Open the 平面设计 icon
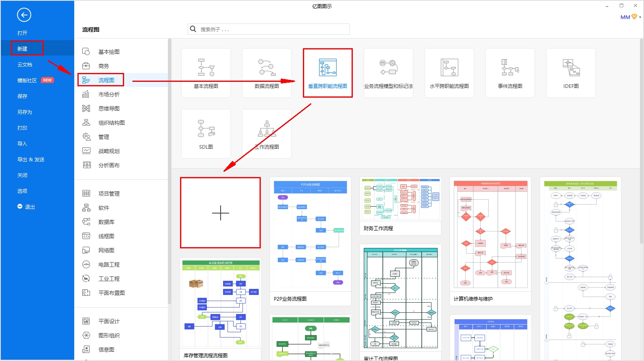The width and height of the screenshot is (644, 361). pos(86,321)
